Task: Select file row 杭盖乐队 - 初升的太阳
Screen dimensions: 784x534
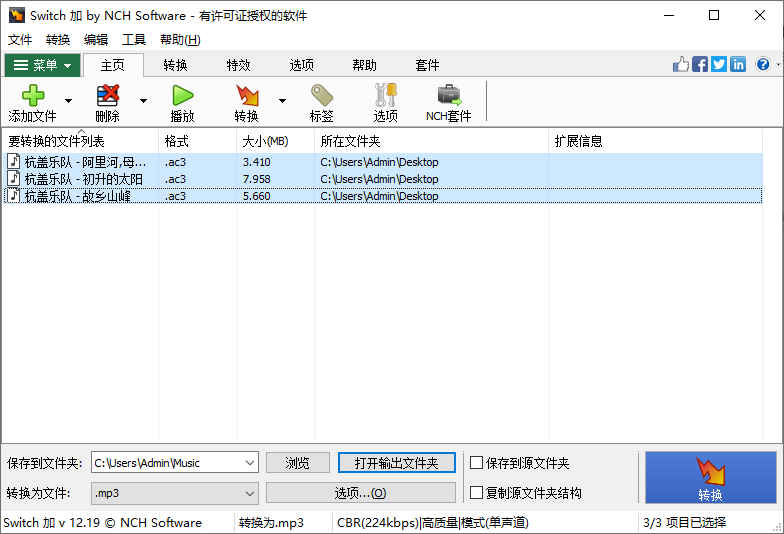Action: click(382, 178)
